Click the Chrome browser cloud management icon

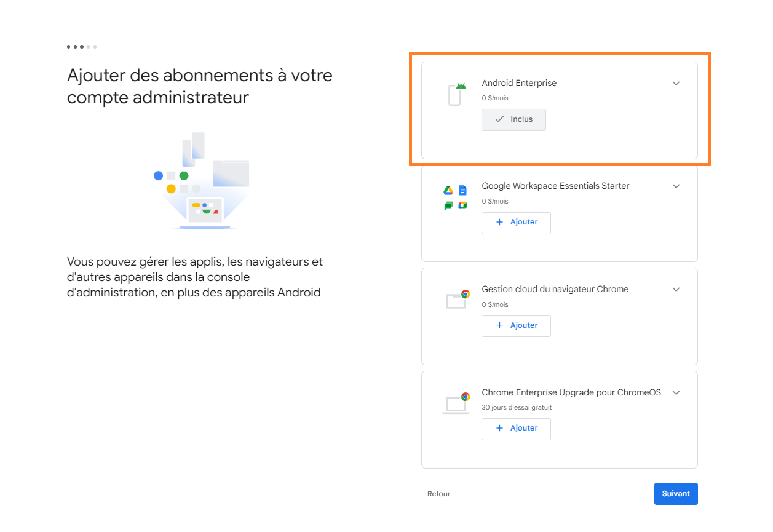click(x=458, y=299)
